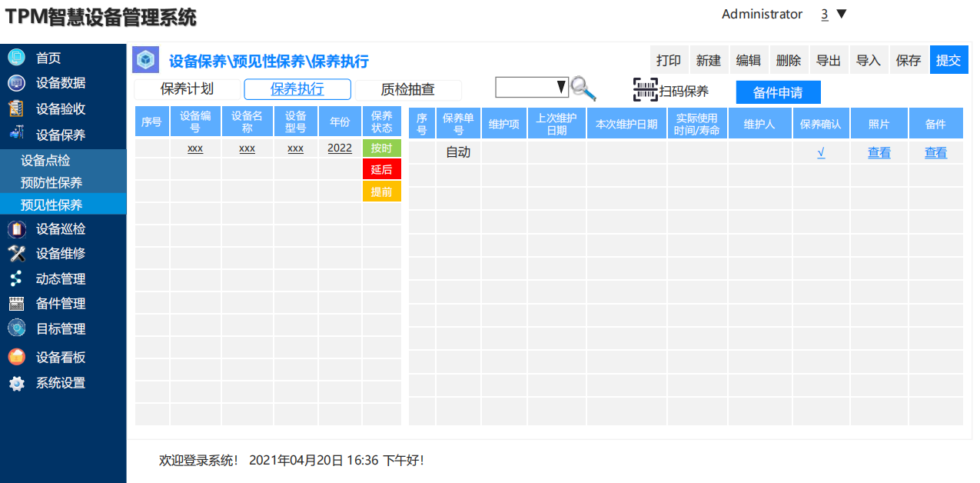This screenshot has height=483, width=980.
Task: Open 备件管理 in the sidebar
Action: [61, 303]
